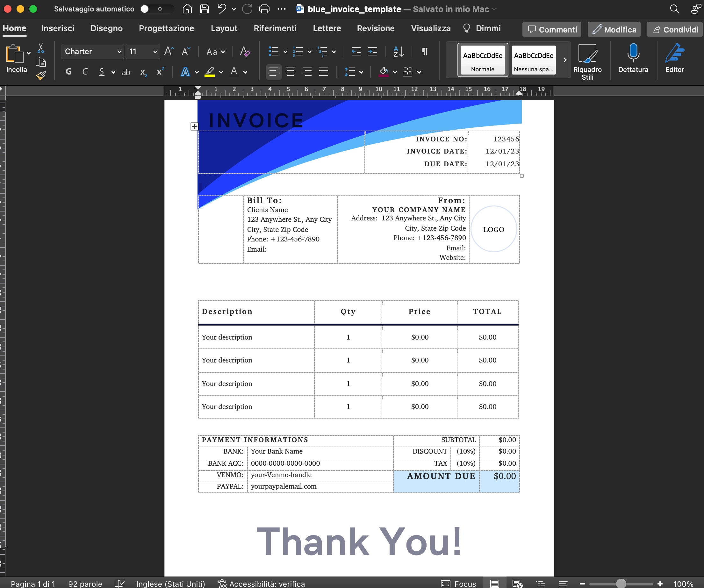Toggle bold with the G button

click(x=68, y=71)
